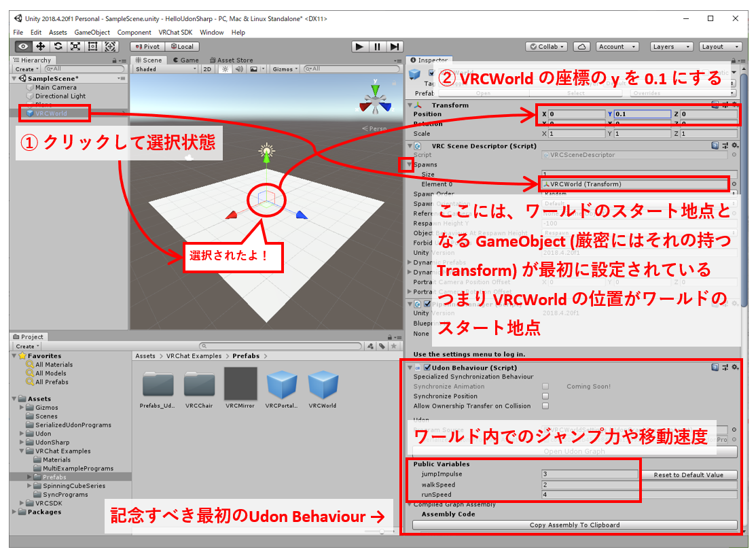Switch to the Asset Store tab

coord(232,60)
